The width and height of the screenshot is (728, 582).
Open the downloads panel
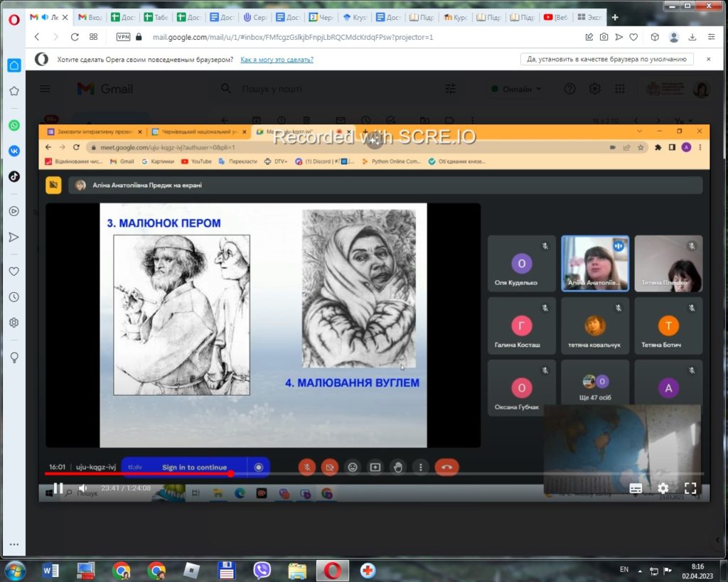click(692, 37)
